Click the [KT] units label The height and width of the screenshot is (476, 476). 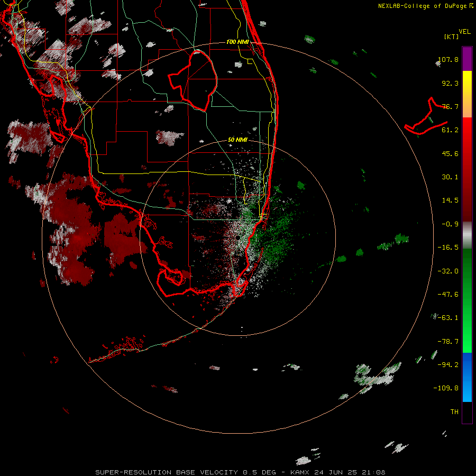pyautogui.click(x=451, y=36)
